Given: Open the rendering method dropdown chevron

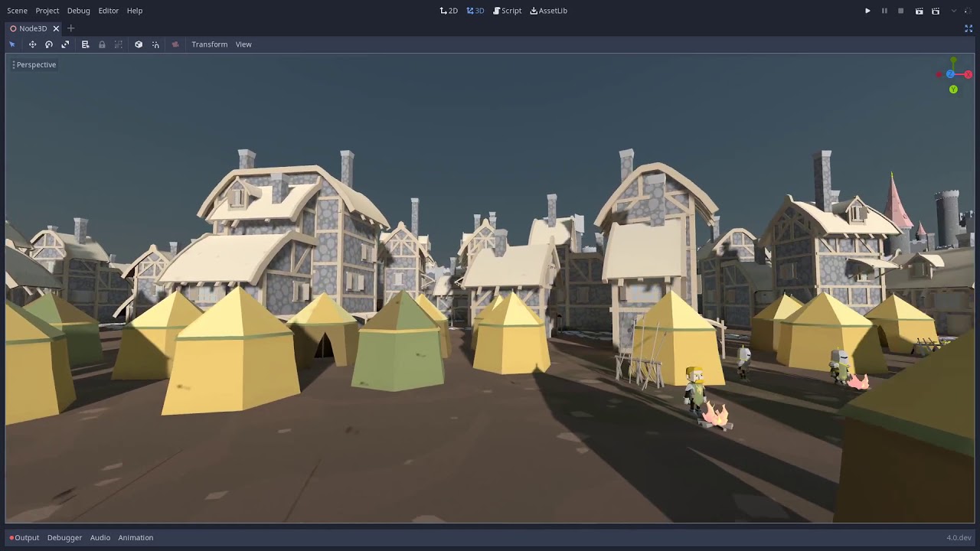Looking at the screenshot, I should pyautogui.click(x=954, y=11).
